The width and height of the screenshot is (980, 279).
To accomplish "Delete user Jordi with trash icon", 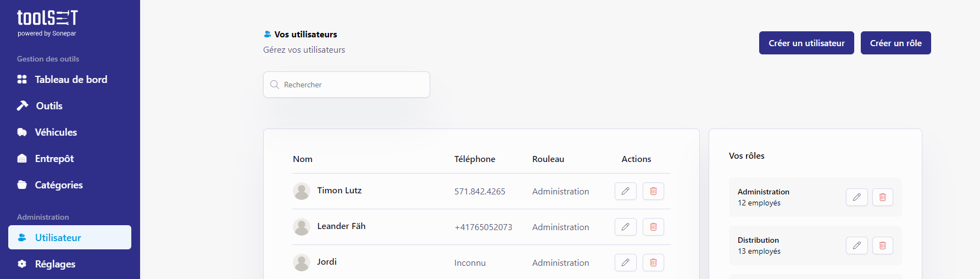I will pyautogui.click(x=653, y=263).
